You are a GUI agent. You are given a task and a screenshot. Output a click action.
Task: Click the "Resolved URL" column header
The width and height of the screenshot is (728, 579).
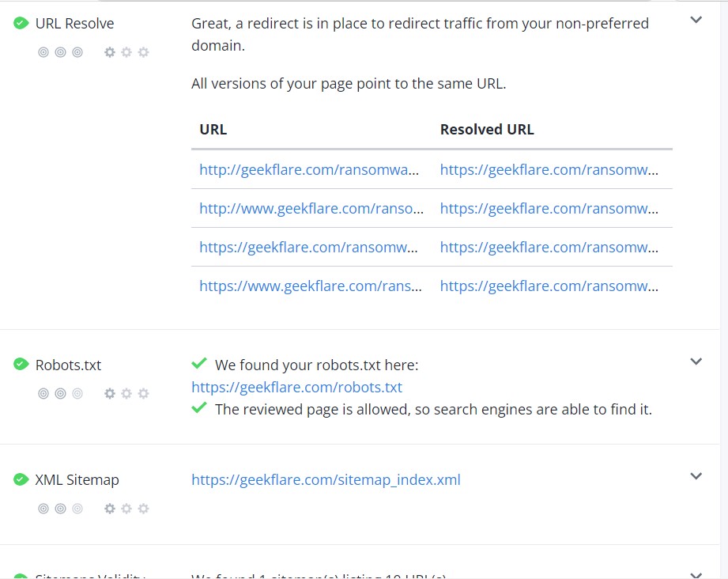pyautogui.click(x=487, y=130)
